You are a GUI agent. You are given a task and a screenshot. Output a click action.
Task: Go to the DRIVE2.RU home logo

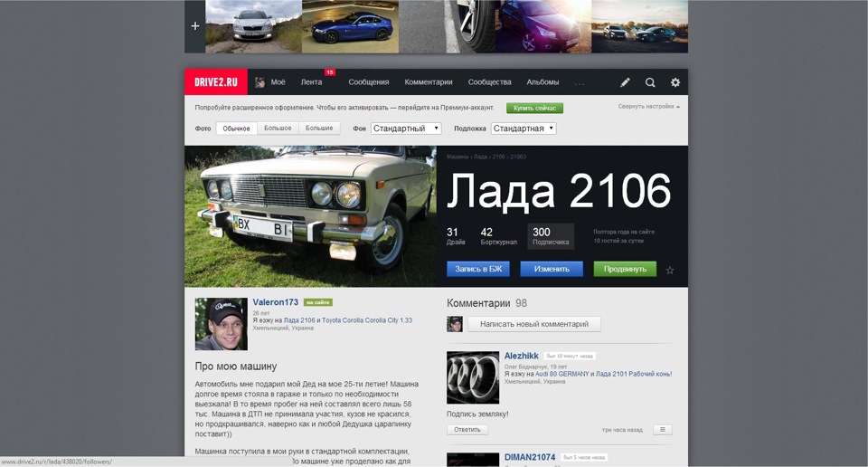[216, 82]
